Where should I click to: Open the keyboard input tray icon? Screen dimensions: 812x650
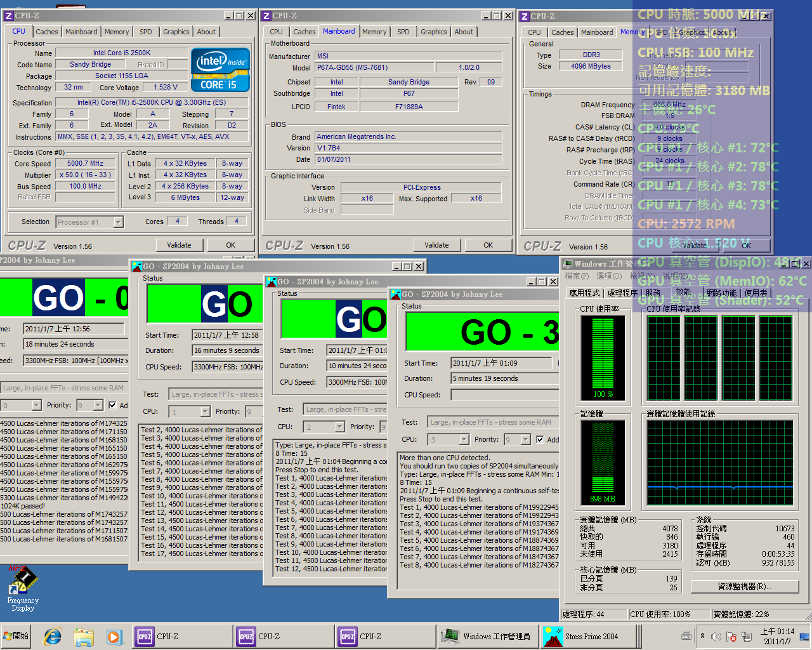coord(686,635)
